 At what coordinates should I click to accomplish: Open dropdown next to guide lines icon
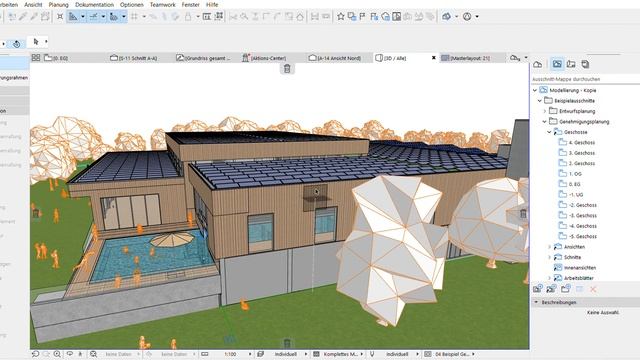[x=83, y=17]
